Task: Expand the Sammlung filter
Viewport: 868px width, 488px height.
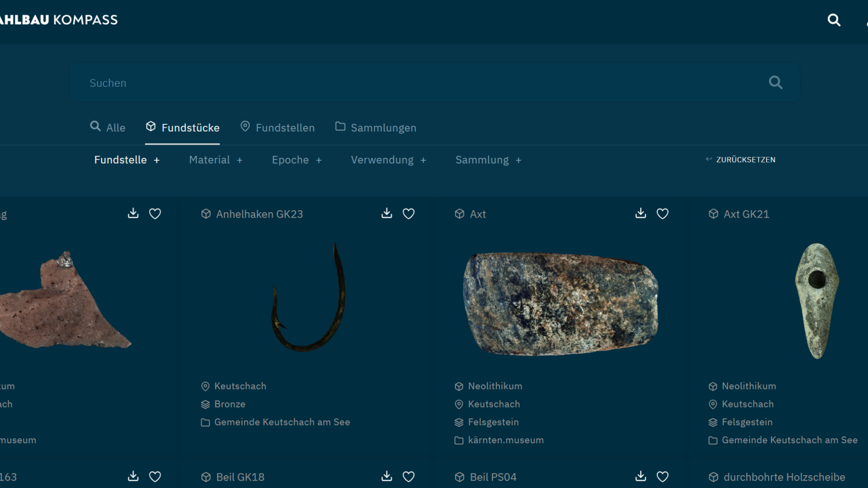Action: coord(488,160)
